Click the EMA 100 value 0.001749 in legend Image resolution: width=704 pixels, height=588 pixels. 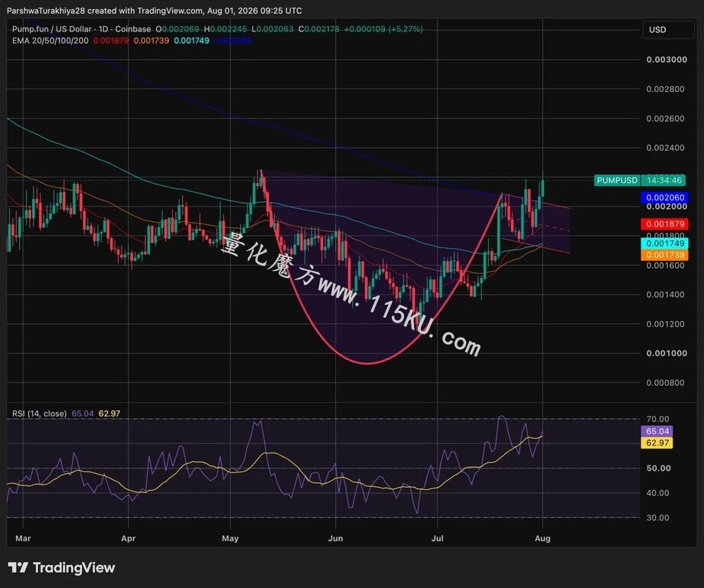[x=191, y=41]
